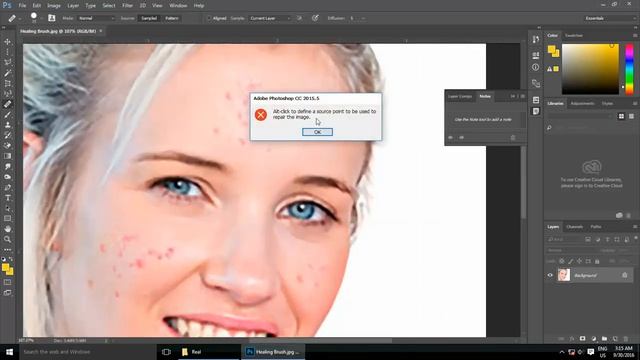Select the Crop tool
The image size is (640, 360).
click(7, 83)
